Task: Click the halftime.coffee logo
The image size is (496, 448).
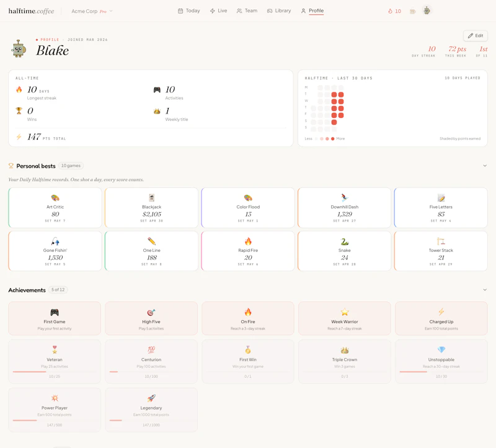Action: (x=32, y=11)
